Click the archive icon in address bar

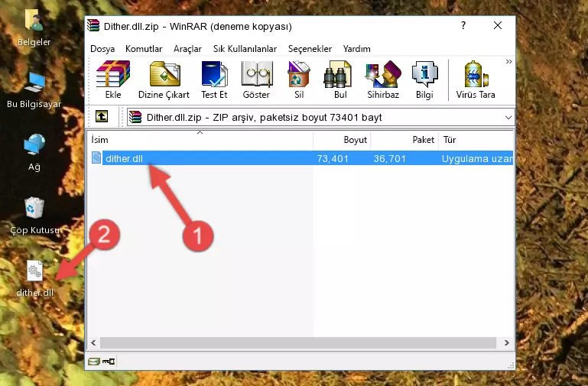(135, 117)
